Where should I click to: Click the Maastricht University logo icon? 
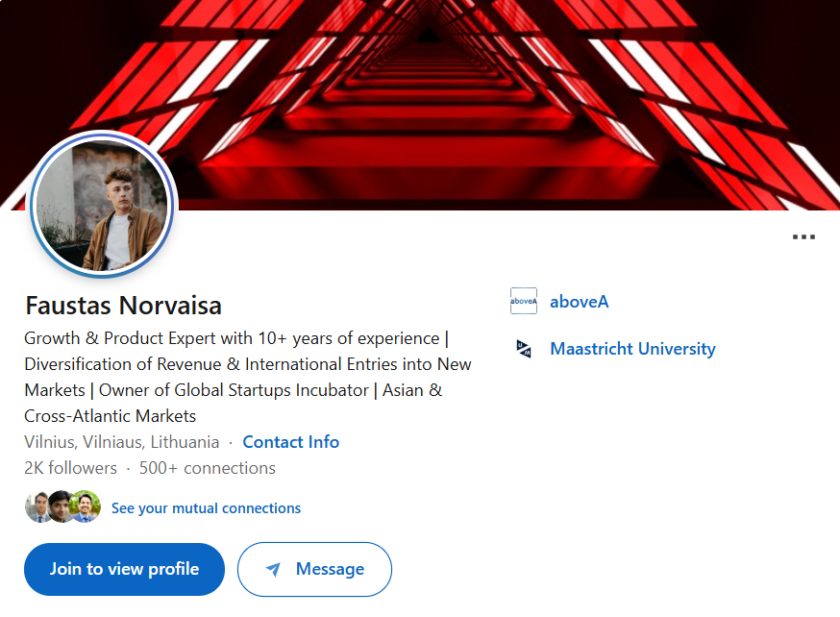tap(523, 349)
